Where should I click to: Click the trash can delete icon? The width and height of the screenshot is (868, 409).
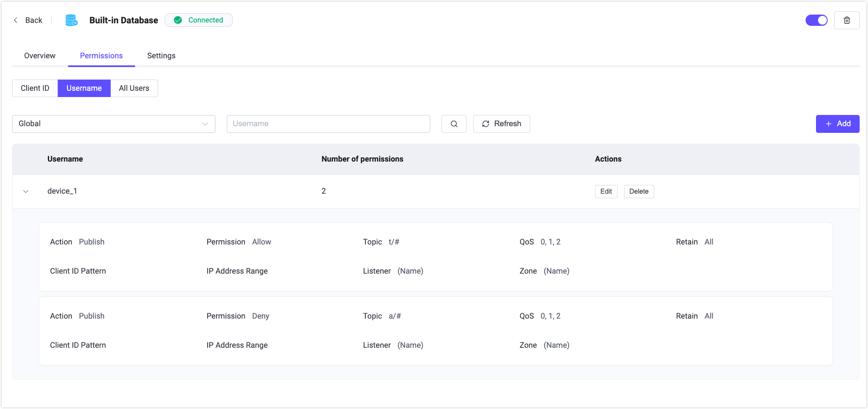pos(846,20)
